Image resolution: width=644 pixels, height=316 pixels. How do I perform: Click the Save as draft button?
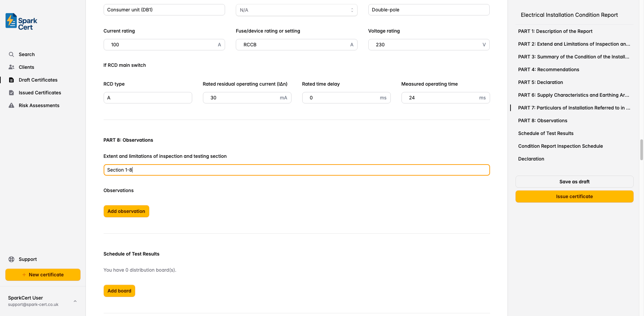click(574, 181)
